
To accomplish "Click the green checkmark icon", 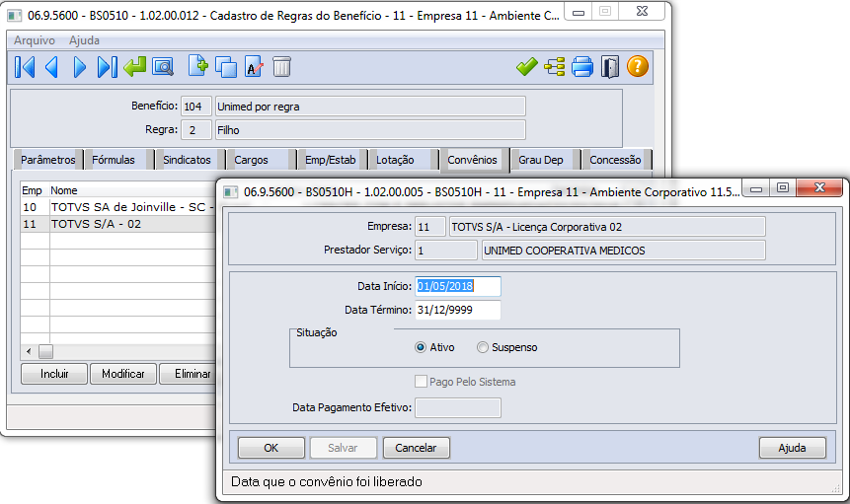I will [x=526, y=67].
